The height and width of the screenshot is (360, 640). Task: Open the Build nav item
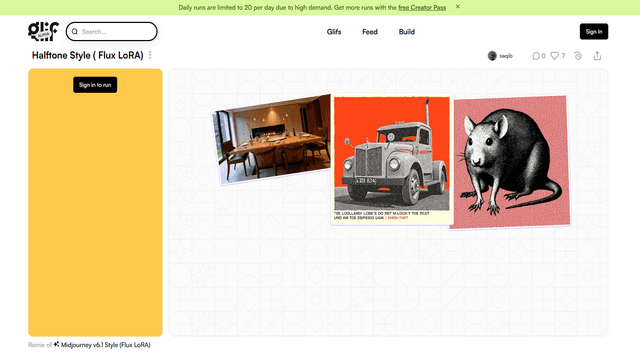[x=407, y=32]
